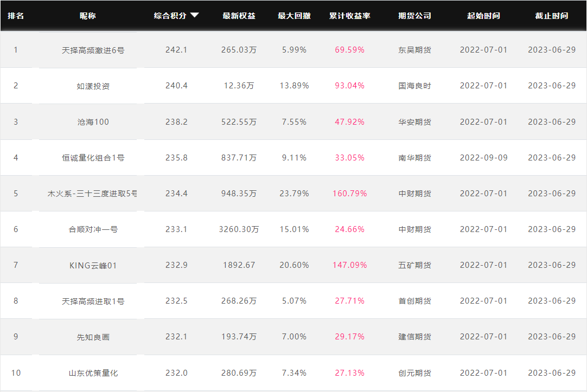Click the 截止时间 column header
This screenshot has height=392, width=587.
[552, 16]
